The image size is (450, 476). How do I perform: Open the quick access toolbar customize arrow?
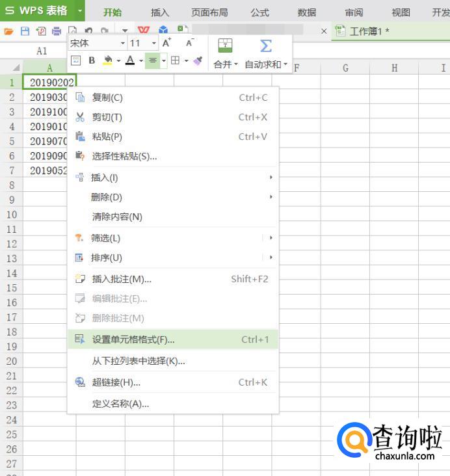coord(125,31)
